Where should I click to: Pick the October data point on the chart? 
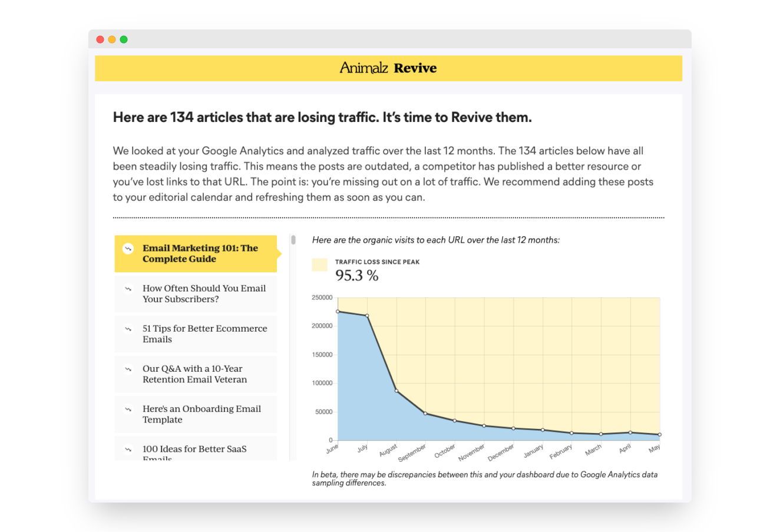pos(455,421)
